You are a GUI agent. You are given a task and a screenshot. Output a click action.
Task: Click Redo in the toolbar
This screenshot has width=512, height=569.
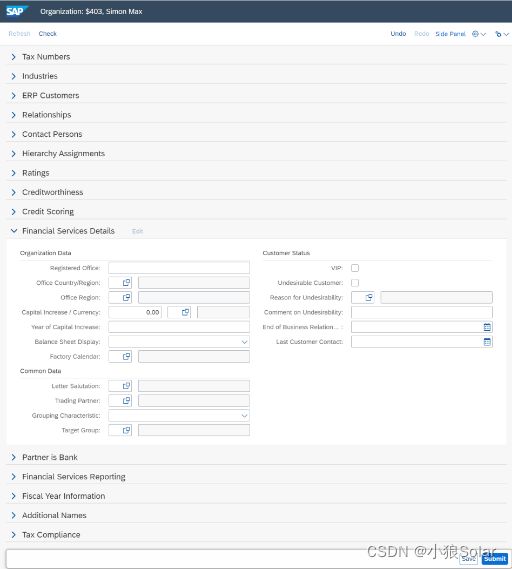tap(421, 34)
